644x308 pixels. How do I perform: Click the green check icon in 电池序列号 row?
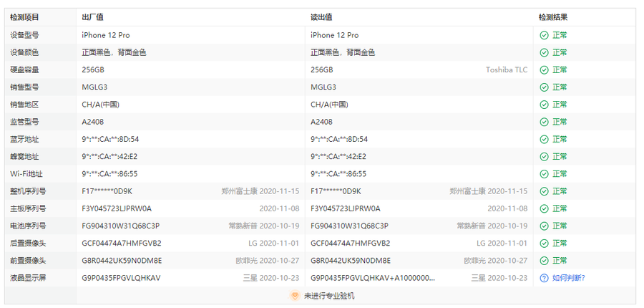pyautogui.click(x=544, y=226)
